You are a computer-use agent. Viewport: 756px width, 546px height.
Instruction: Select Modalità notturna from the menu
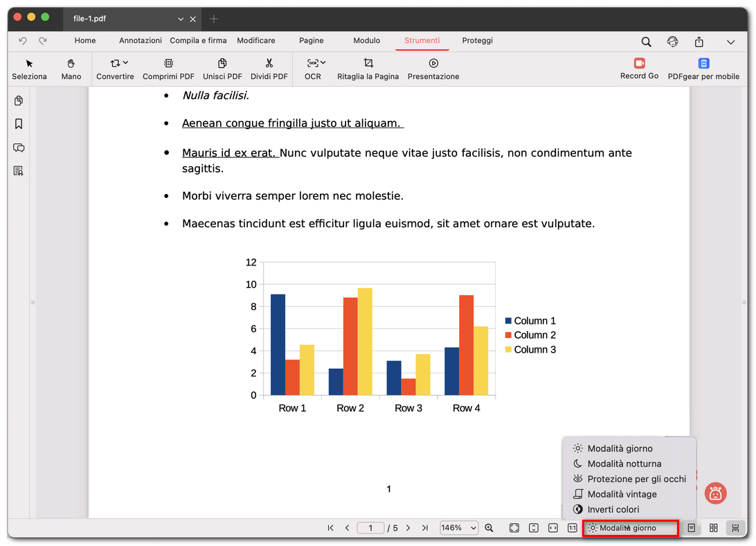pos(624,464)
